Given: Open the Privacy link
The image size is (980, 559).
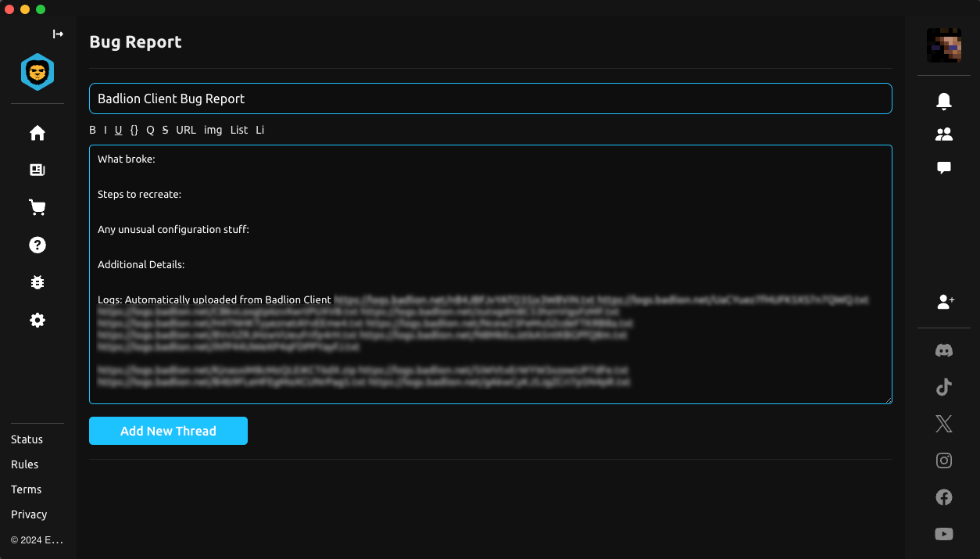Looking at the screenshot, I should click(30, 514).
